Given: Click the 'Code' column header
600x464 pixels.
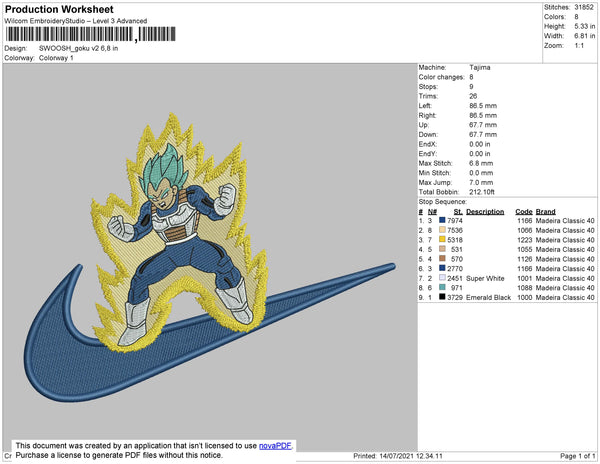Looking at the screenshot, I should click(524, 212).
